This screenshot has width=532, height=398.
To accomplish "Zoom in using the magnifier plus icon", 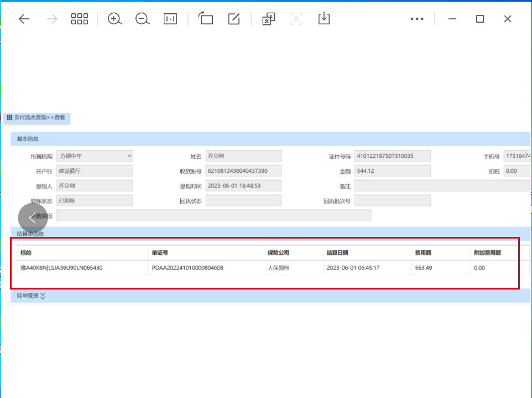I will point(114,19).
